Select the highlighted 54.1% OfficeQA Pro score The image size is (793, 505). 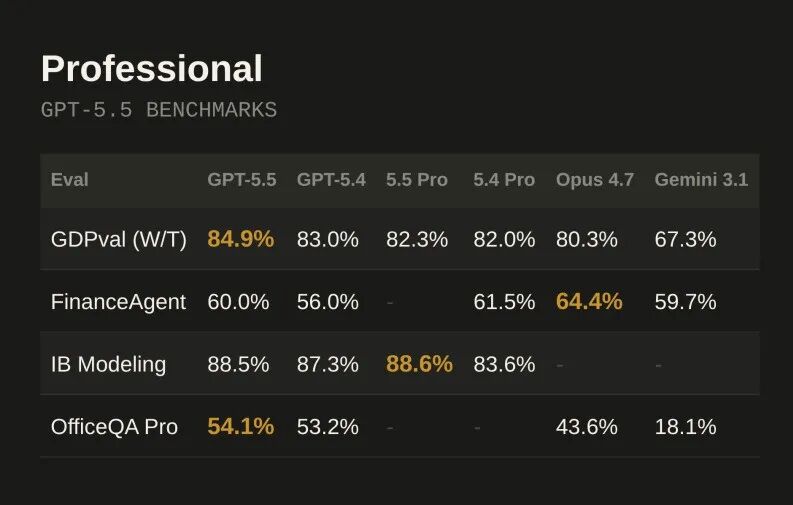click(x=241, y=427)
